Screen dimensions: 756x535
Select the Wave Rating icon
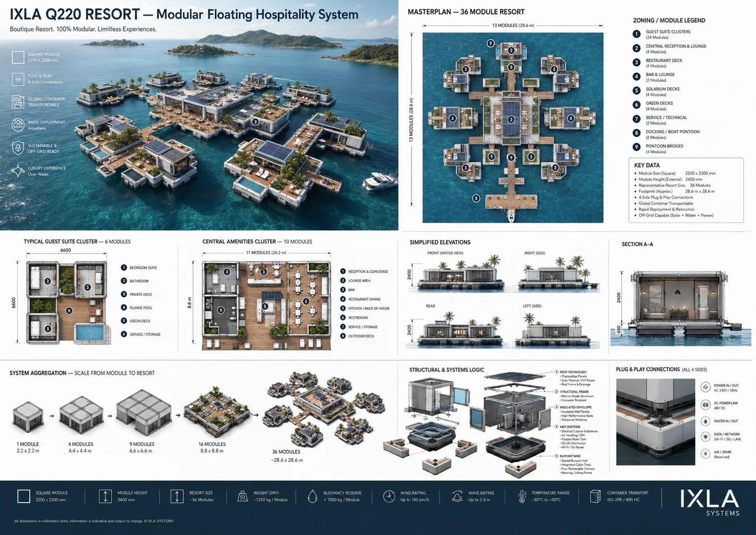(457, 496)
